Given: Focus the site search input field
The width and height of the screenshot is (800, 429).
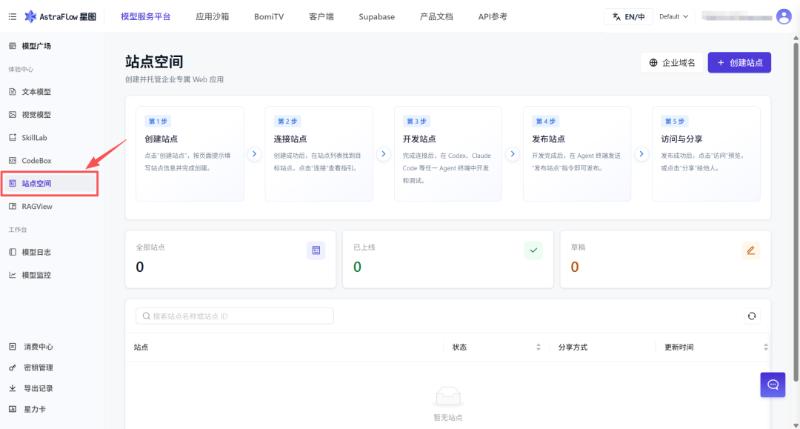Looking at the screenshot, I should (x=235, y=316).
